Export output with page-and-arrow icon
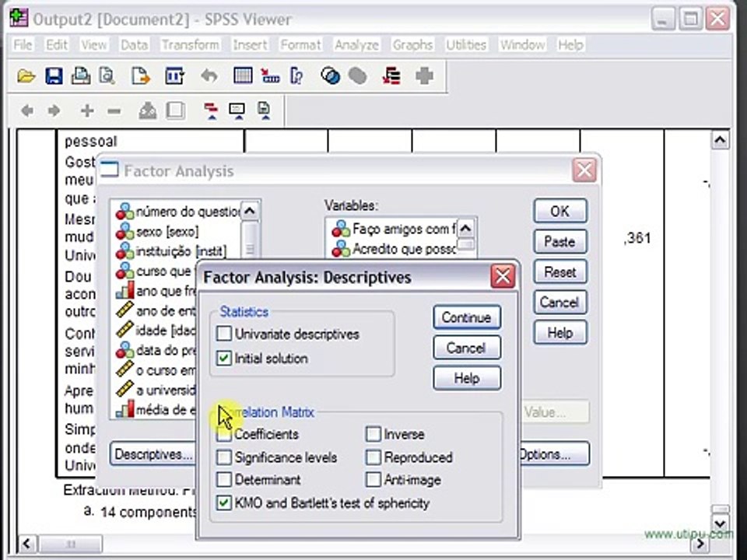Image resolution: width=747 pixels, height=560 pixels. [141, 76]
